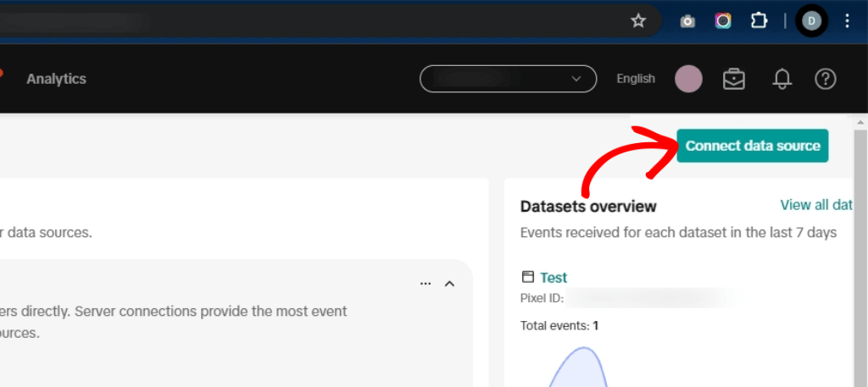Screen dimensions: 868x387
Task: Follow the View all datasets link
Action: click(816, 205)
